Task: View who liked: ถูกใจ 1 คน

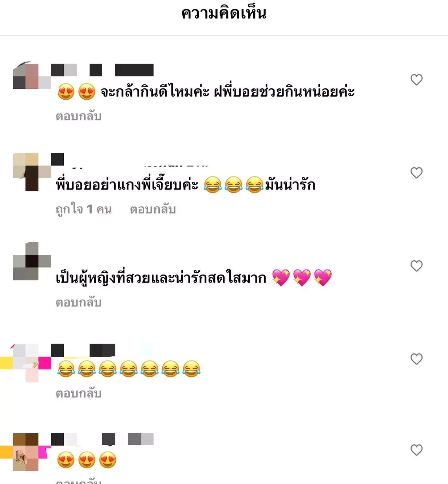Action: pyautogui.click(x=84, y=209)
